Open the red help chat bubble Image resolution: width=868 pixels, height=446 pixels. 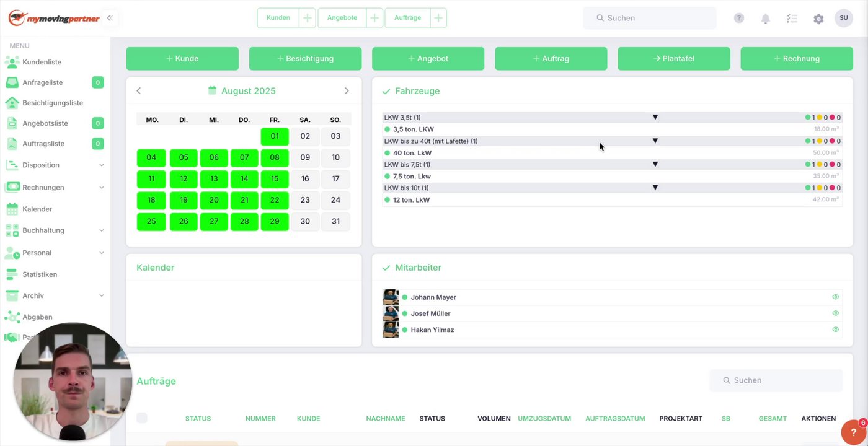854,432
